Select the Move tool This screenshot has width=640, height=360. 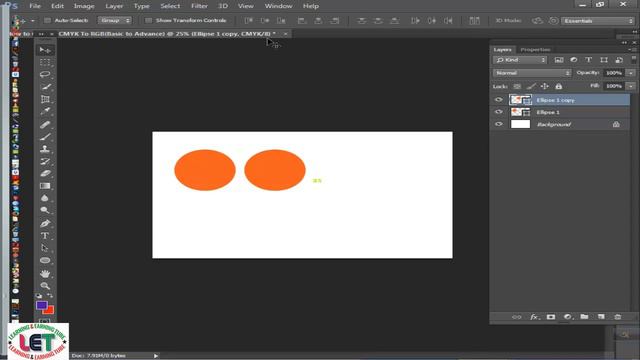pyautogui.click(x=45, y=50)
